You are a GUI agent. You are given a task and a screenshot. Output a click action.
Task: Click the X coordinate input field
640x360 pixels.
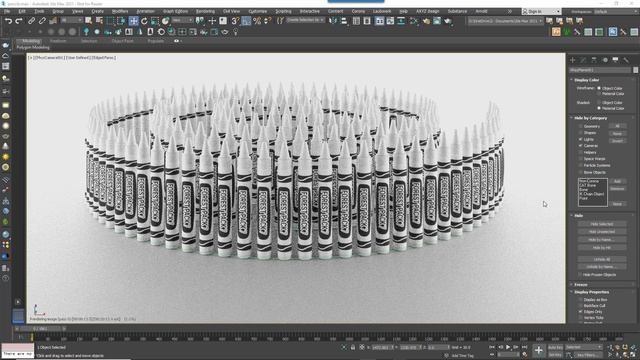click(383, 347)
